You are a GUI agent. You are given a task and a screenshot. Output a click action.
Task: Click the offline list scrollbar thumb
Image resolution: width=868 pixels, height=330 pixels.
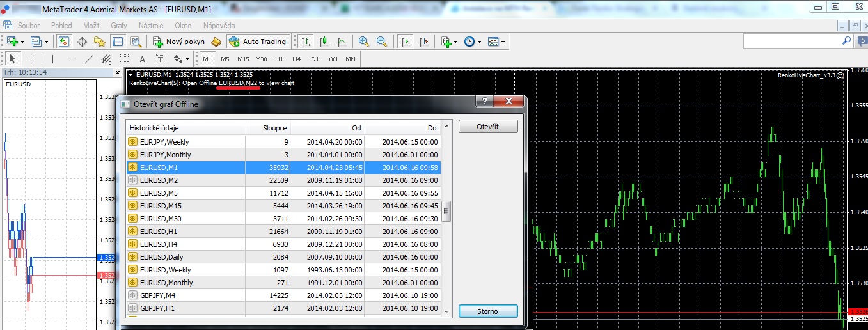click(x=446, y=211)
